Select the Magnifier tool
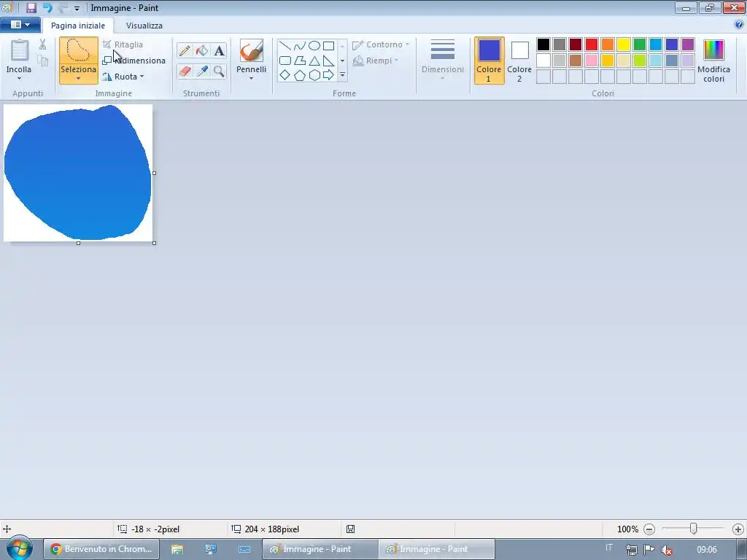This screenshot has height=560, width=747. pyautogui.click(x=219, y=71)
